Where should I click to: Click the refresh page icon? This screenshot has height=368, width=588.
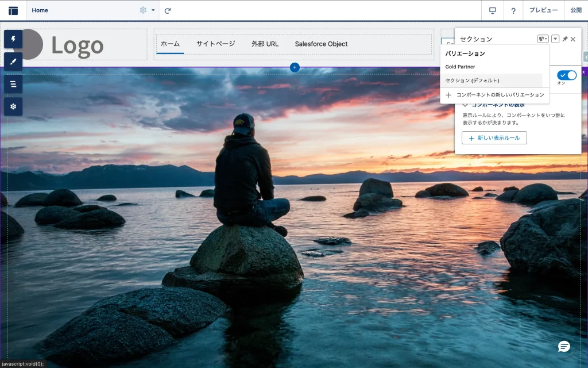tap(168, 10)
